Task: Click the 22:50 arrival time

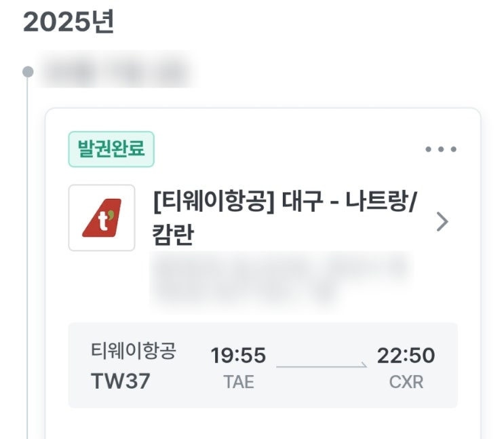Action: [406, 355]
